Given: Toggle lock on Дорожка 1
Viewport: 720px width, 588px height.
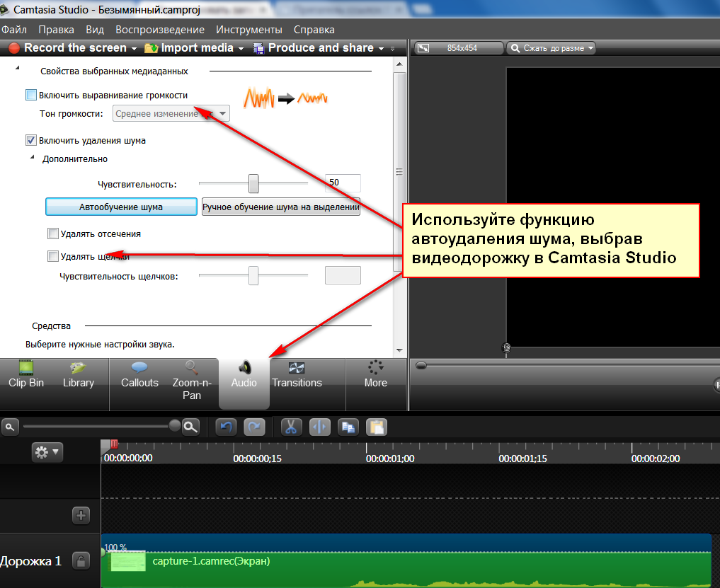Looking at the screenshot, I should click(81, 561).
